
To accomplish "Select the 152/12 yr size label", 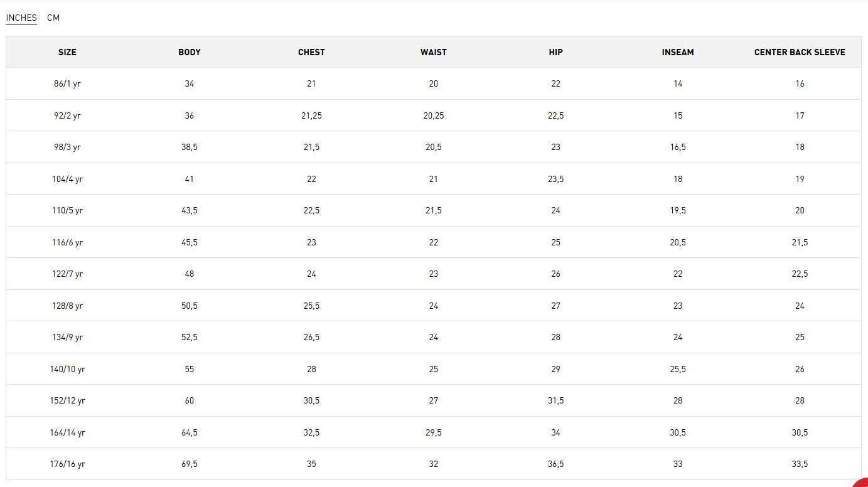I will 67,400.
